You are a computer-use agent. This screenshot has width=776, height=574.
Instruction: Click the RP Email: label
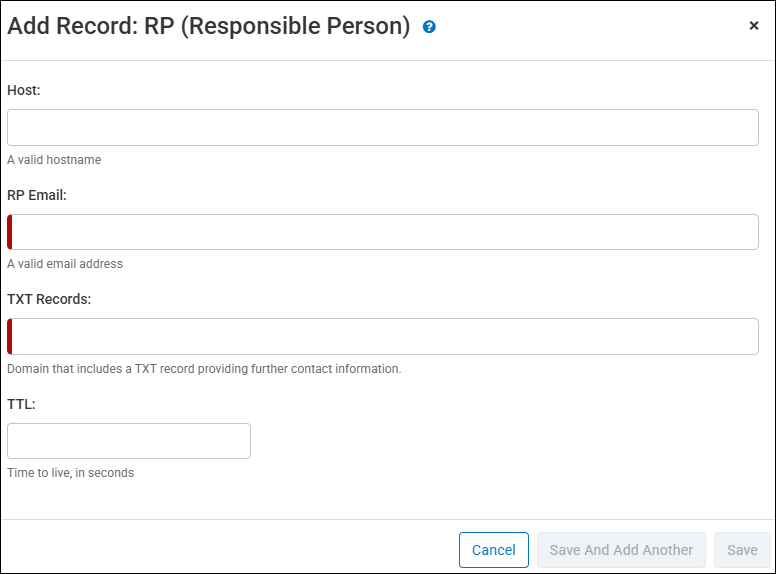point(37,195)
